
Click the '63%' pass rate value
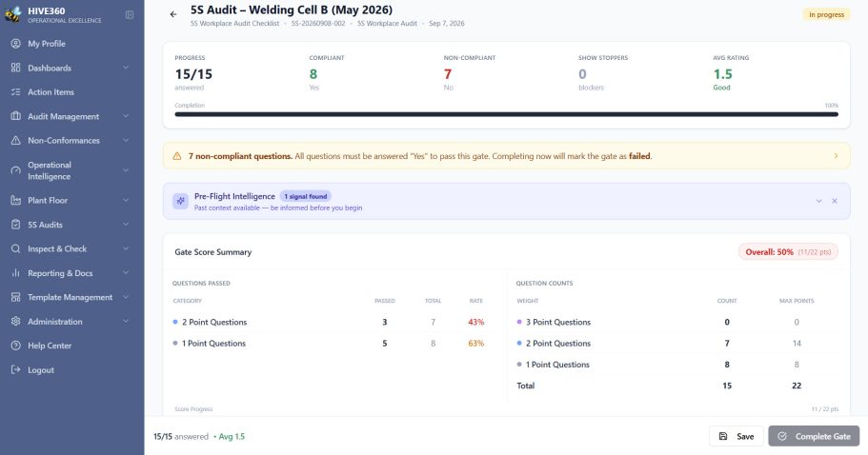pyautogui.click(x=476, y=344)
